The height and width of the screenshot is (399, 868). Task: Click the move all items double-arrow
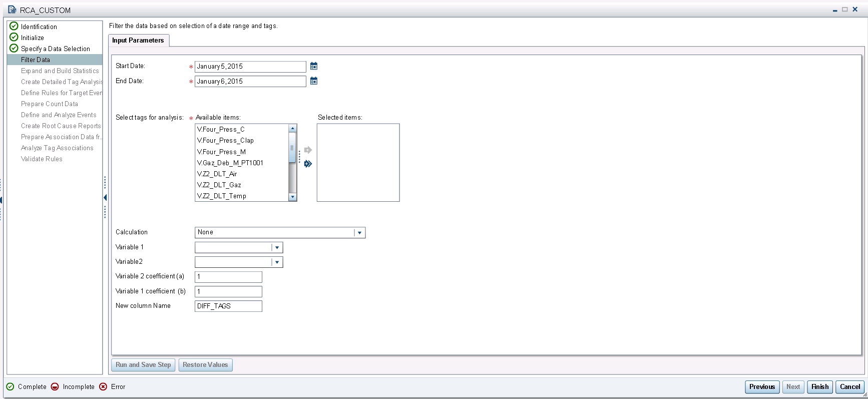308,164
